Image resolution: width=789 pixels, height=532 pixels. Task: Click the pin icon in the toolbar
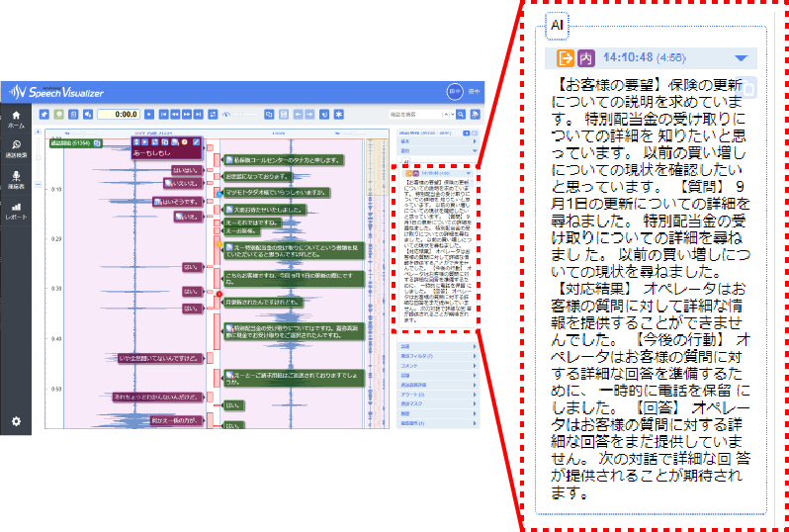click(x=44, y=115)
